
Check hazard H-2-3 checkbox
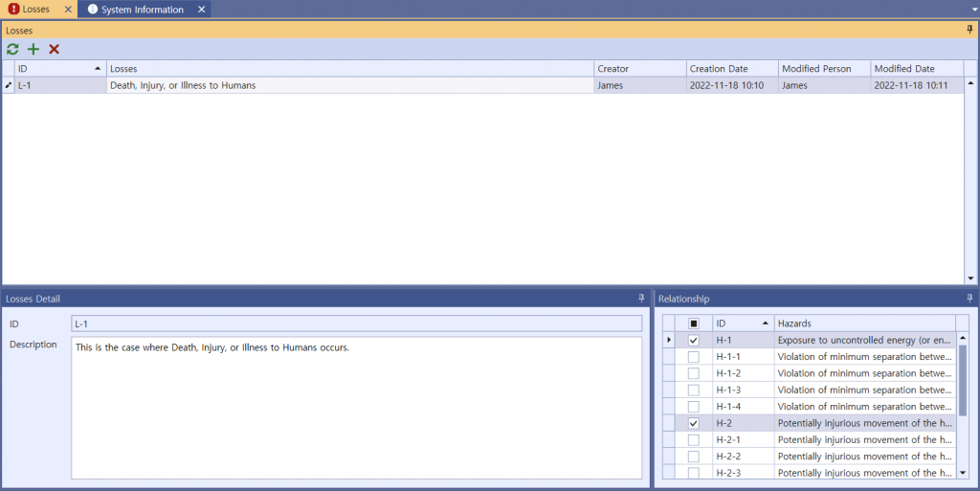[x=693, y=473]
